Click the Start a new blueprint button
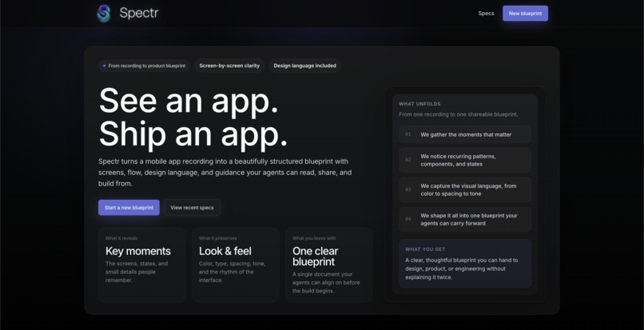644x330 pixels. click(129, 208)
